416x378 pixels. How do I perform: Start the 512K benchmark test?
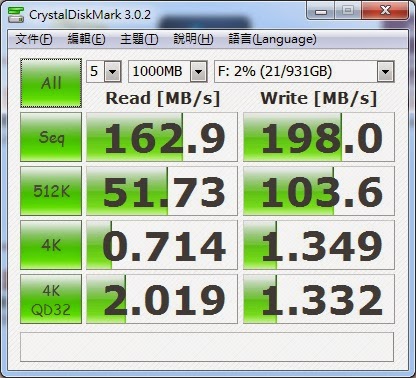[x=51, y=191]
